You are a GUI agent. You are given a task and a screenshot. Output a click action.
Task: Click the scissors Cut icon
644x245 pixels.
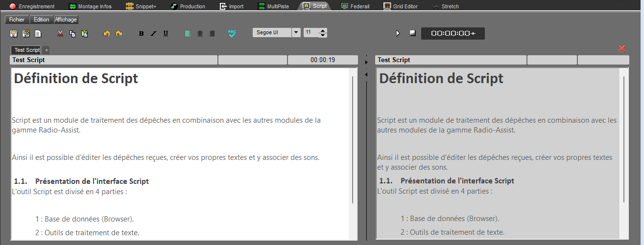coord(60,34)
